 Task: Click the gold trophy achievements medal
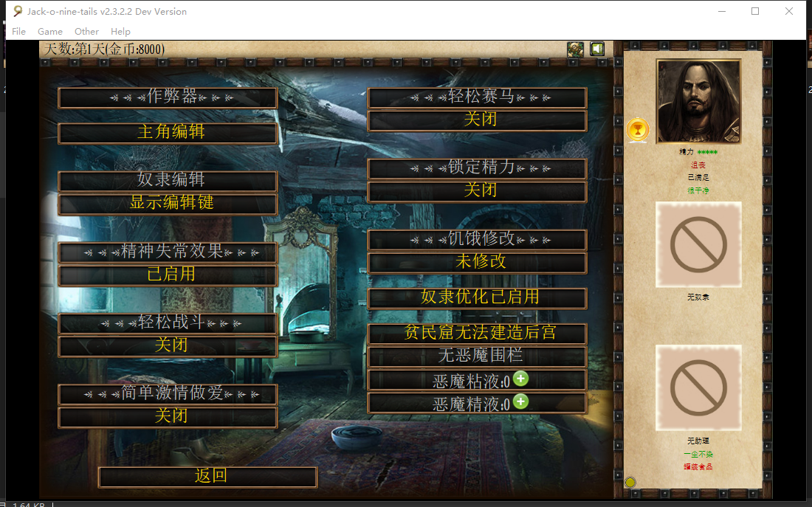pos(638,129)
